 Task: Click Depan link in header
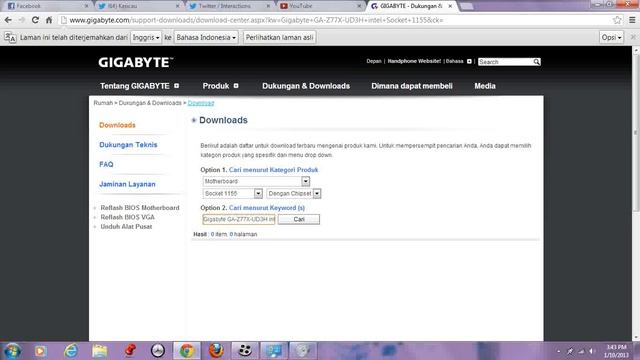click(374, 61)
